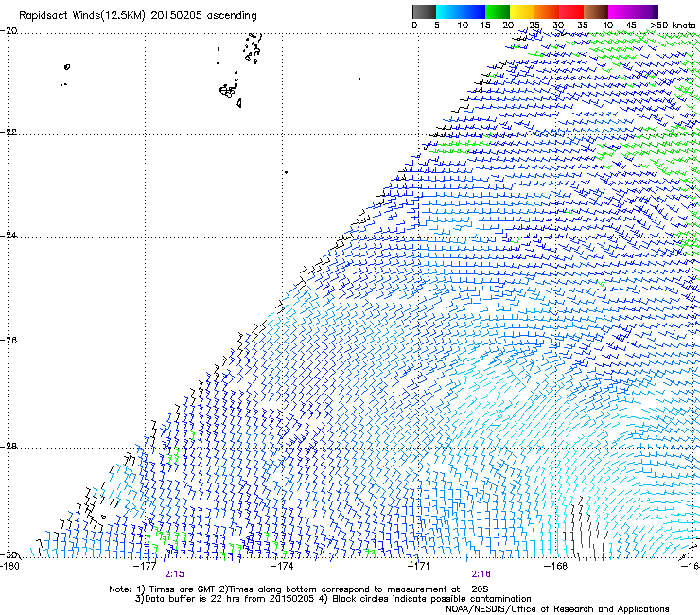The height and width of the screenshot is (615, 700).
Task: Click the longitude label '-177'
Action: point(145,566)
